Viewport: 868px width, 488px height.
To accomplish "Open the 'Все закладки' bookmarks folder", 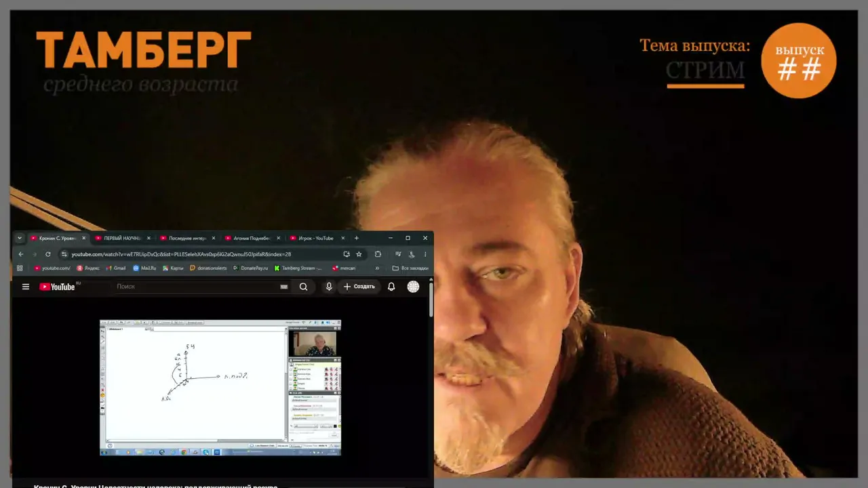I will (x=410, y=268).
